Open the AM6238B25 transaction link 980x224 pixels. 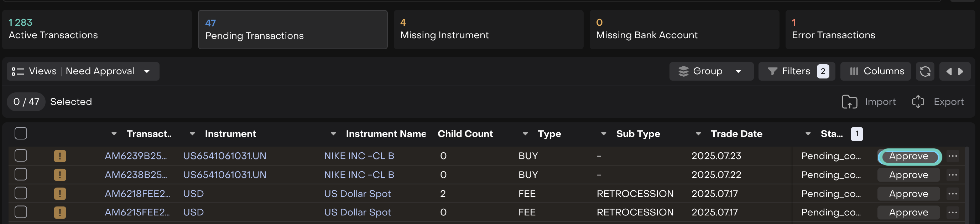click(x=135, y=175)
